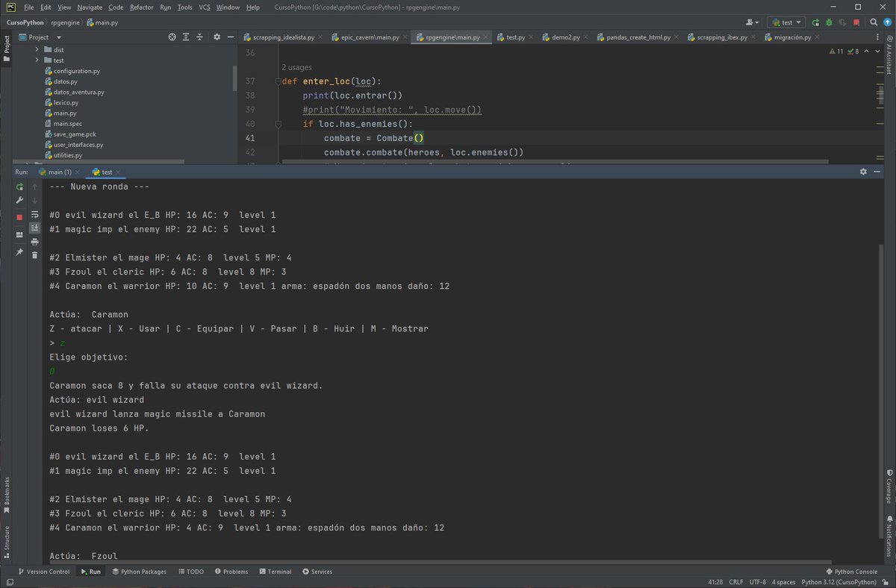Open warnings count 11 inspection widget
Screen dimensions: 896x588
point(836,51)
